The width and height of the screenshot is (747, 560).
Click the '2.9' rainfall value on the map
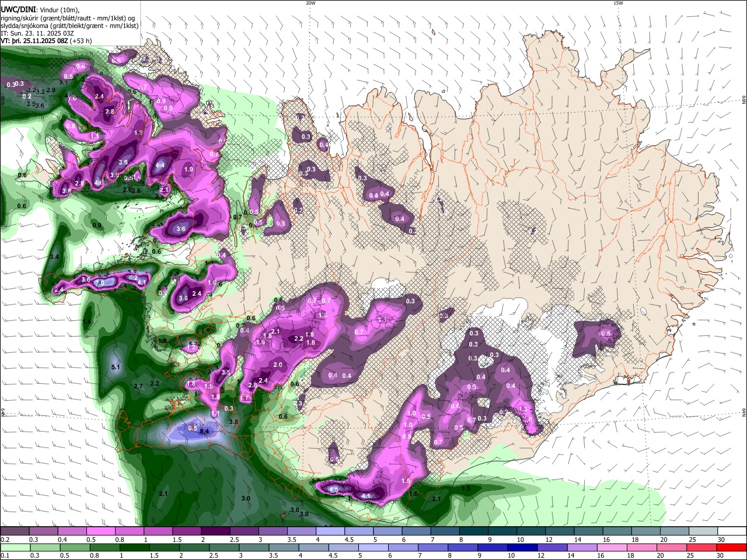(51, 90)
